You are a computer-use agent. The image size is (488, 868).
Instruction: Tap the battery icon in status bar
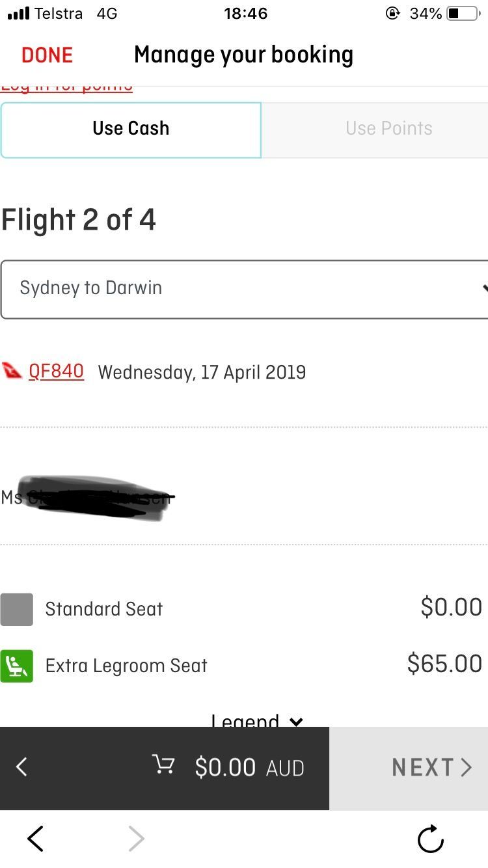[x=463, y=14]
